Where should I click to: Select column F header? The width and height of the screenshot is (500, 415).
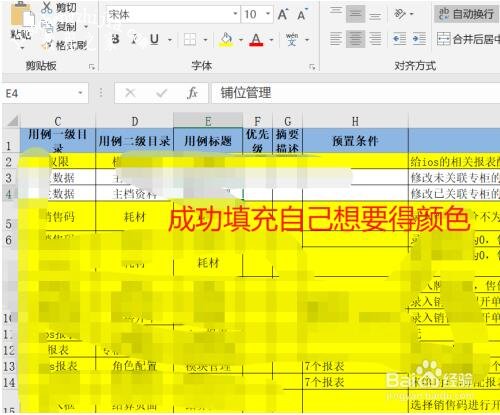tap(257, 121)
